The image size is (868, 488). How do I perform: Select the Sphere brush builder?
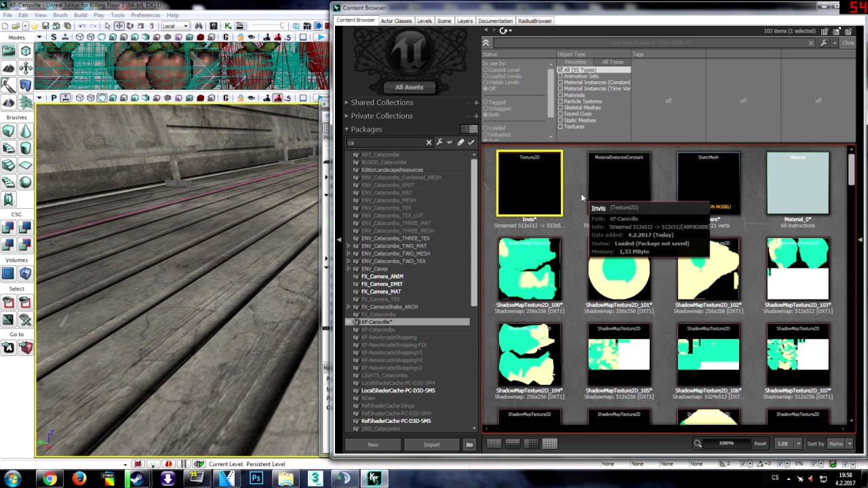click(x=25, y=182)
